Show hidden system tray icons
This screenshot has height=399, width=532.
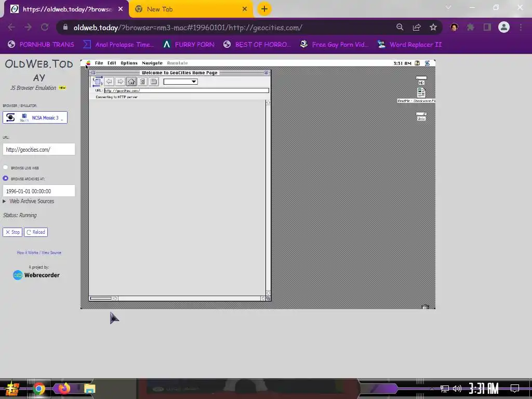tap(431, 389)
